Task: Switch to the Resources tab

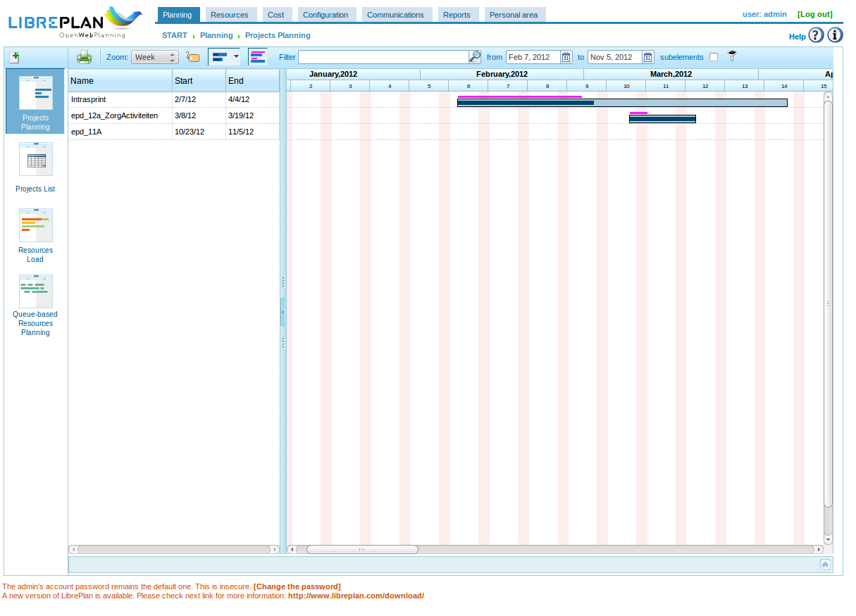Action: 230,15
